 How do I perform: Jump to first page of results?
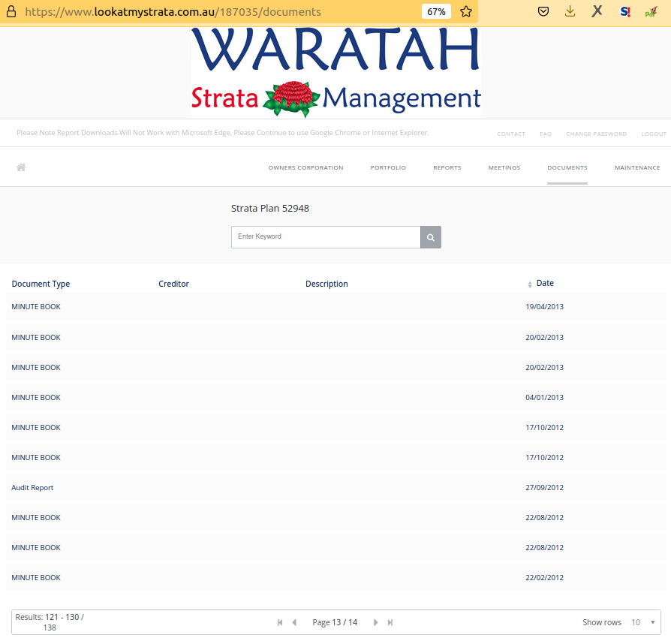click(x=280, y=622)
